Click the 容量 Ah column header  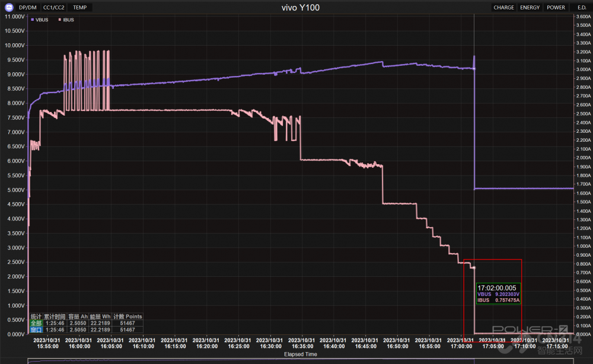(78, 317)
